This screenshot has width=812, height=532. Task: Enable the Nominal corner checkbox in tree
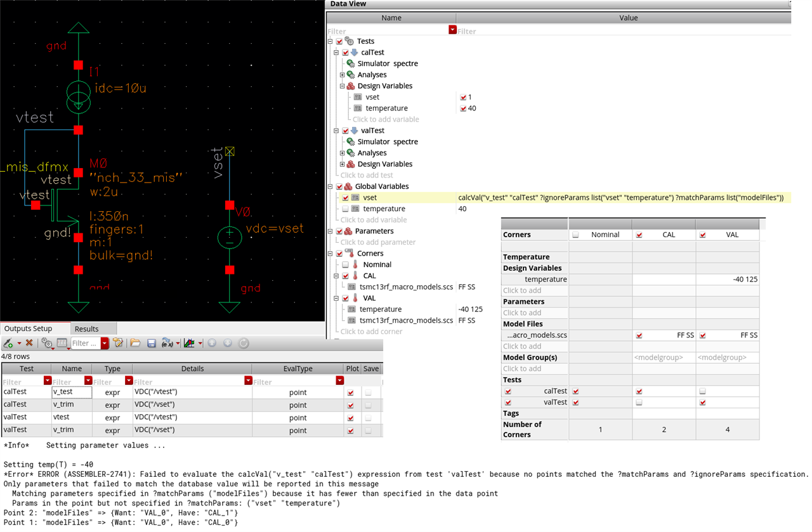345,264
